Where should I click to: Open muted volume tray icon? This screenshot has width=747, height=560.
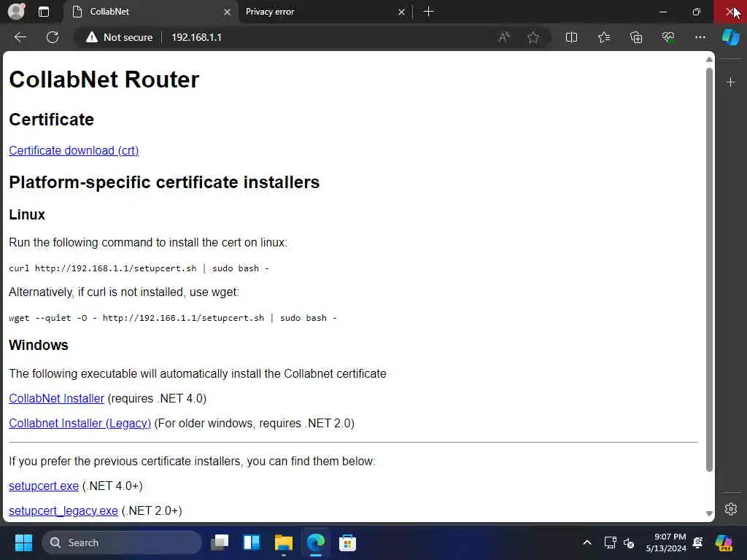[x=629, y=542]
